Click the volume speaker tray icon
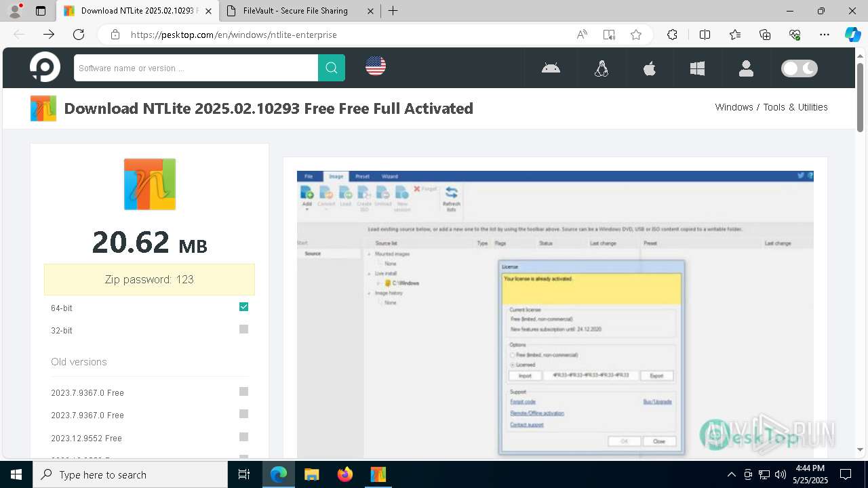868x488 pixels. 781,474
